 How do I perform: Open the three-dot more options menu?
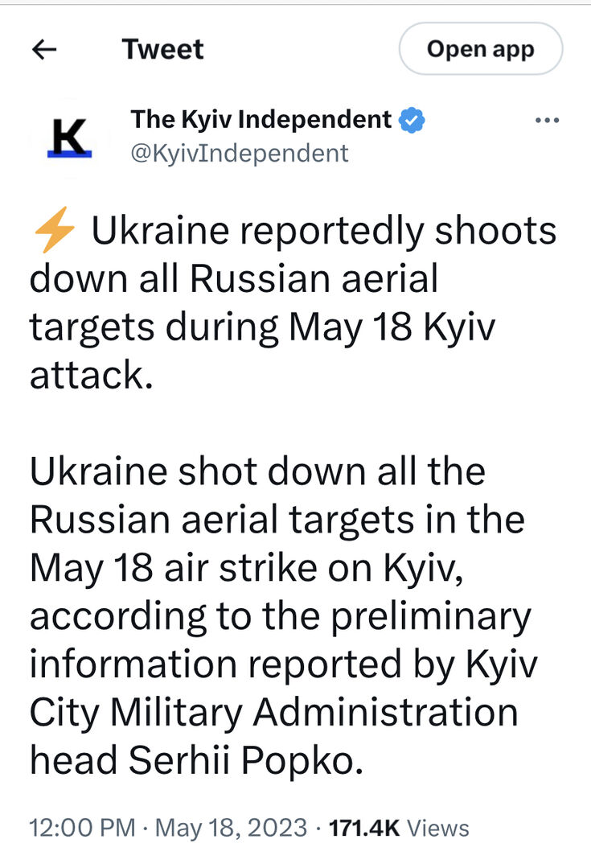point(547,121)
